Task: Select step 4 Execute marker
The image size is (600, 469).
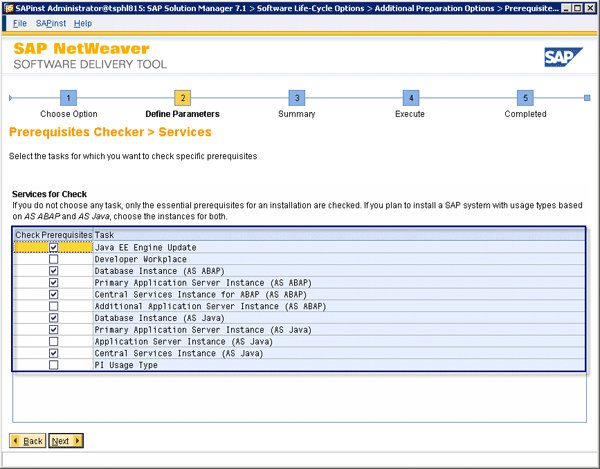Action: point(410,98)
